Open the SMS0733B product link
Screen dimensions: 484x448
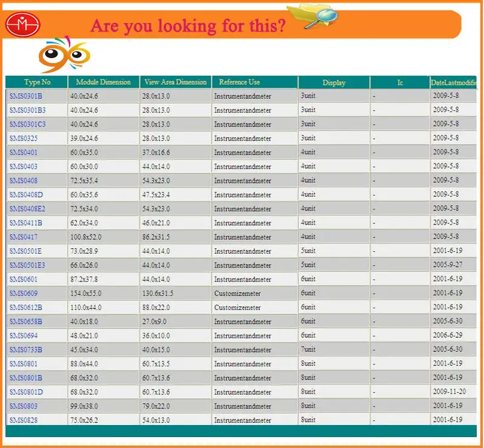point(25,350)
